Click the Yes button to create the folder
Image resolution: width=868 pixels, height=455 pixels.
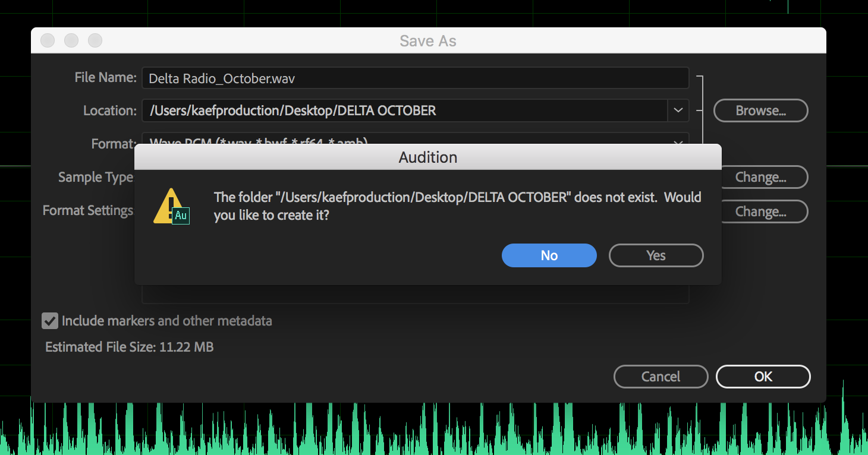tap(656, 255)
